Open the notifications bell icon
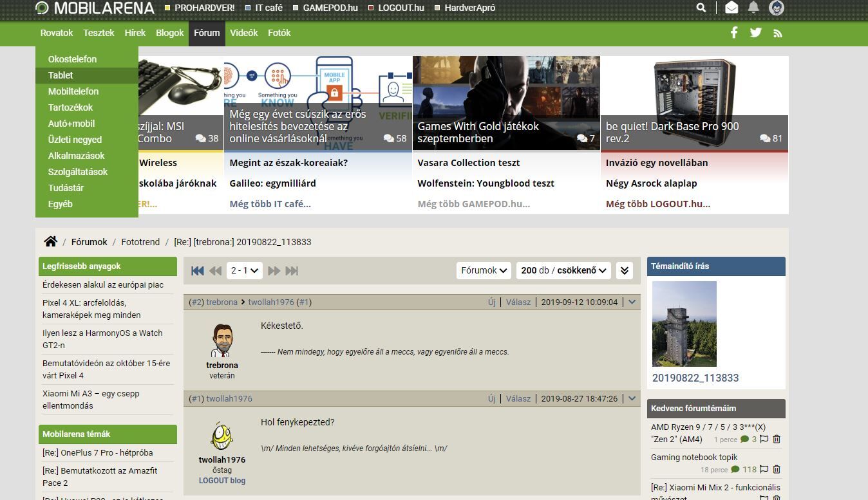Screen dimensions: 868x500 pyautogui.click(x=753, y=8)
